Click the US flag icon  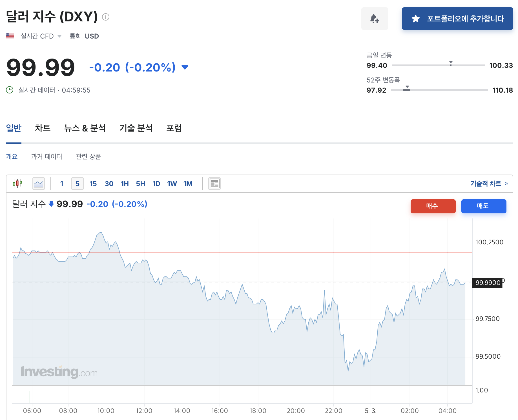tap(10, 36)
